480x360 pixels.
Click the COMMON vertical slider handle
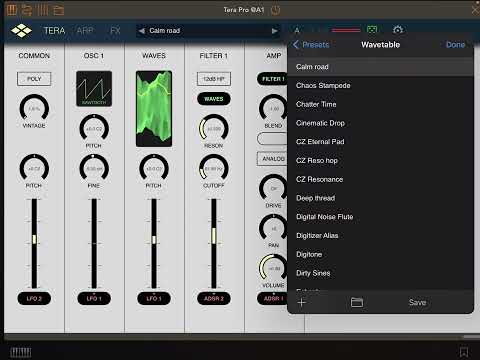point(34,239)
